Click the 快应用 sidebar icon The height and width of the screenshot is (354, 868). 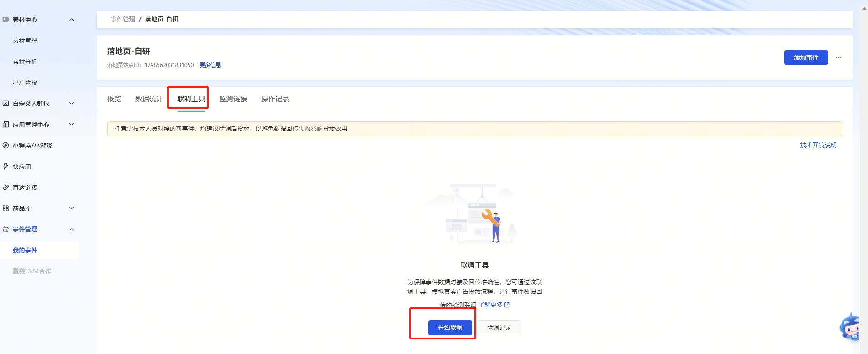tap(6, 167)
